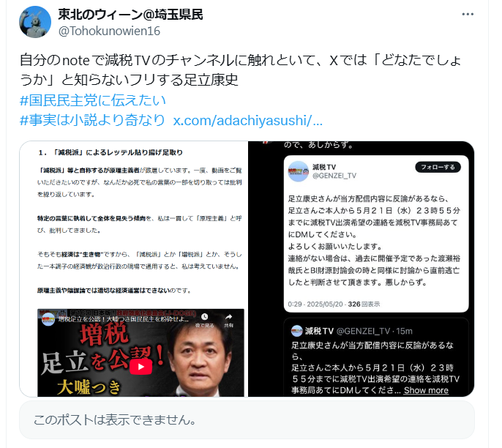This screenshot has height=448, width=502.
Task: Click the YouTube channel icon on video
Action: tap(48, 320)
